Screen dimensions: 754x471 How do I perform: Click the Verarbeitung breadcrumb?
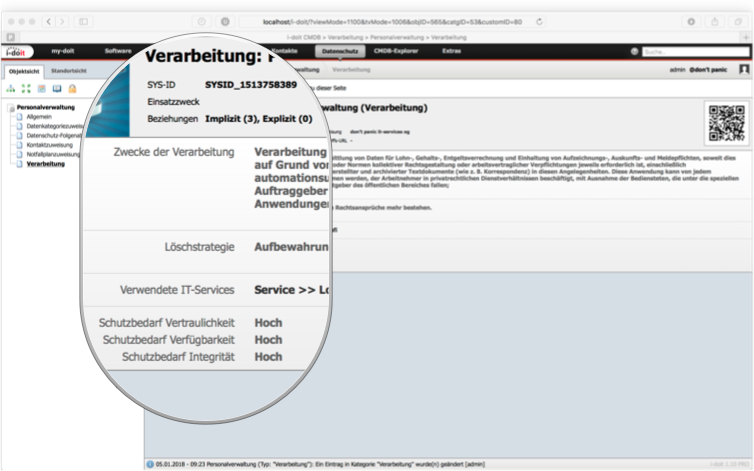coord(351,70)
